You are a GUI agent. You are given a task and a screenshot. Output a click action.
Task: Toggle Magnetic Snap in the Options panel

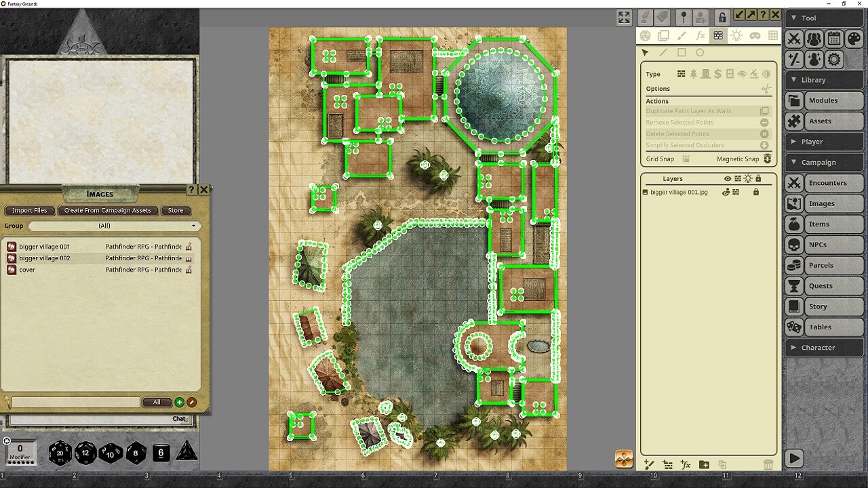[766, 159]
